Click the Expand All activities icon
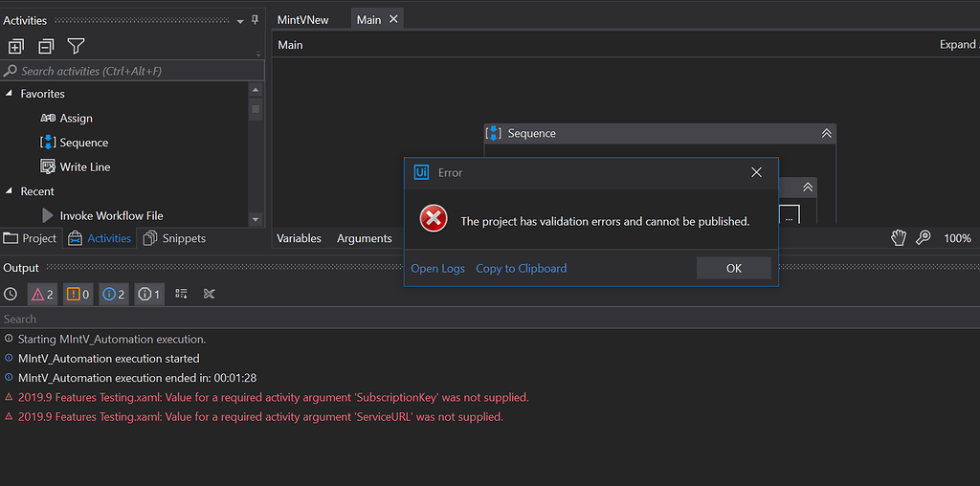 15,46
